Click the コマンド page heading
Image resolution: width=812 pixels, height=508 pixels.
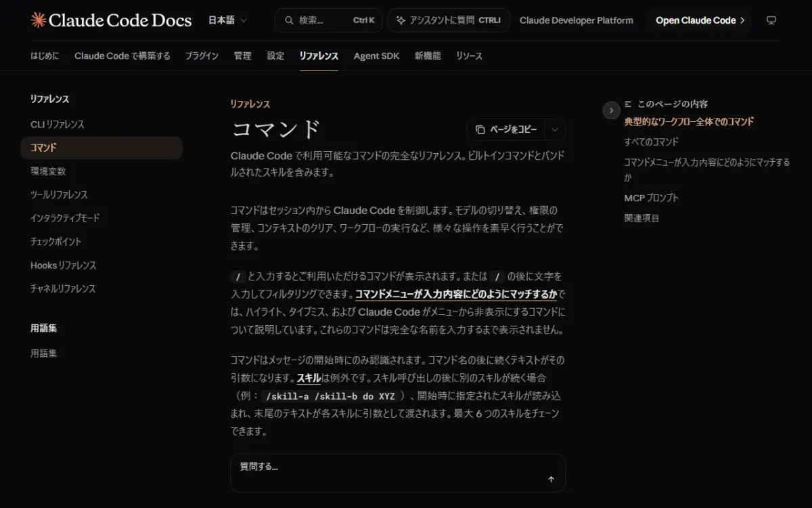(276, 129)
